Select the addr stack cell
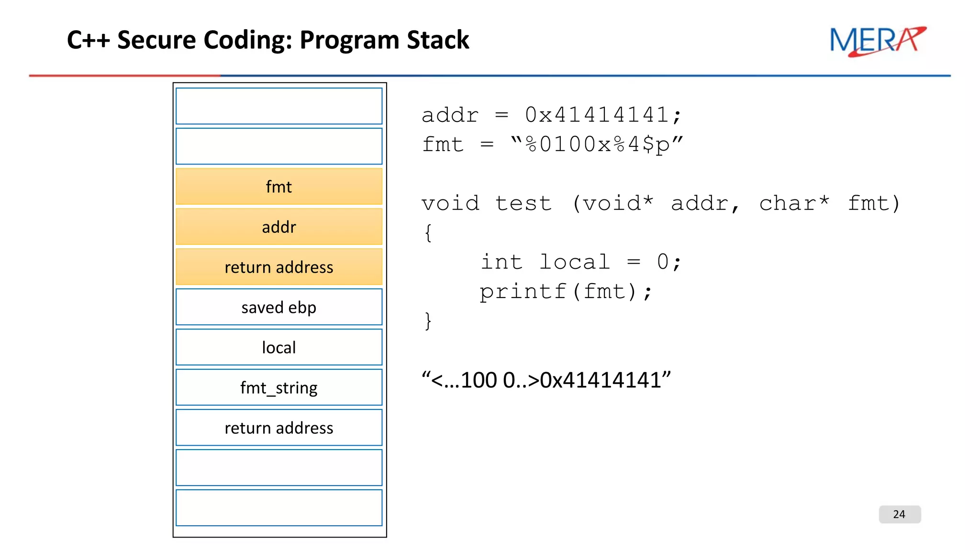980x551 pixels. click(278, 227)
